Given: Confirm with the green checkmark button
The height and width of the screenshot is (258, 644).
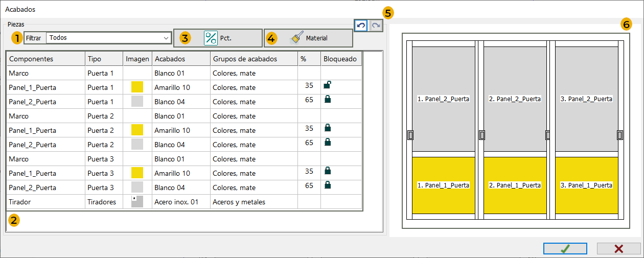Looking at the screenshot, I should (565, 249).
